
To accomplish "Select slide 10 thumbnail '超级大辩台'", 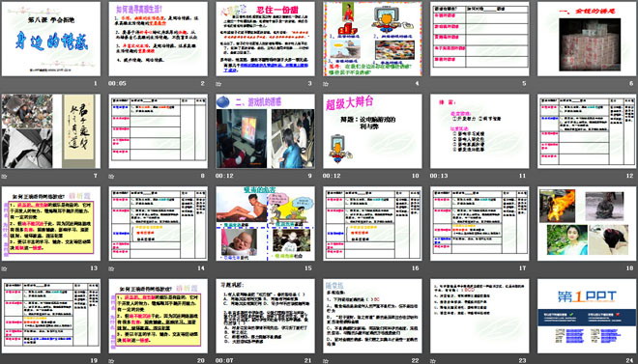I will click(372, 131).
